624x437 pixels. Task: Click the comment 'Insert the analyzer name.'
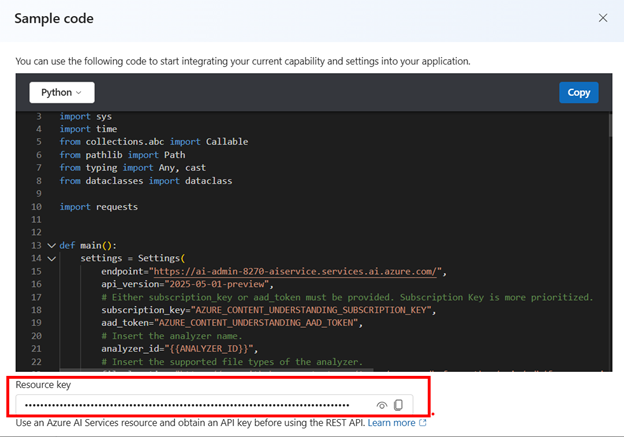click(x=172, y=336)
